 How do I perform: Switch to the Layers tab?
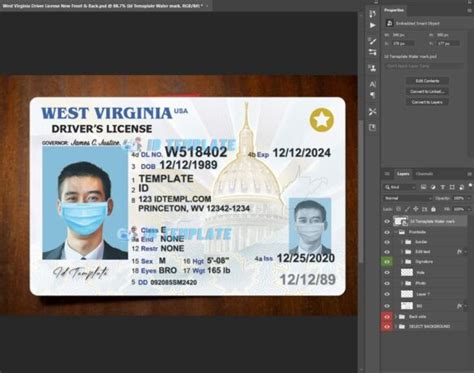click(x=403, y=174)
